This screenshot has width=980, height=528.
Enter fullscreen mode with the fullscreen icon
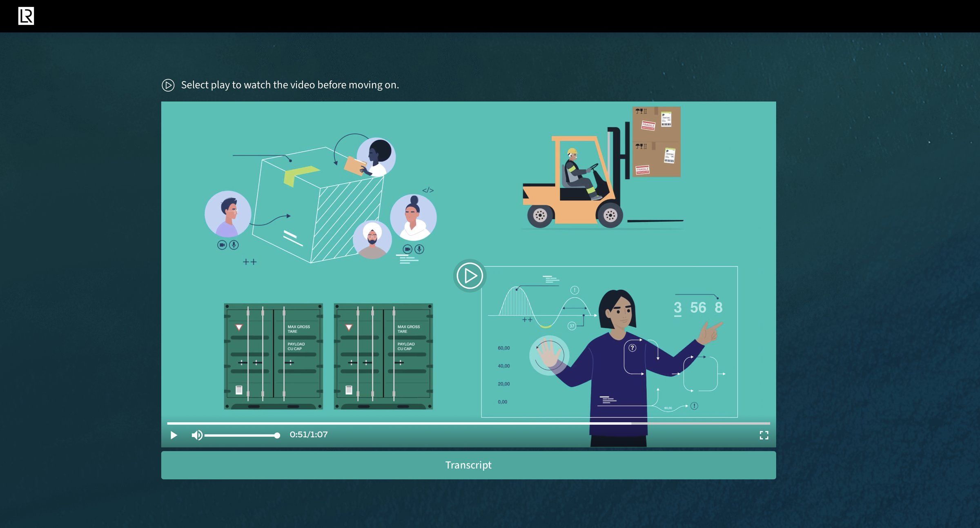coord(764,435)
